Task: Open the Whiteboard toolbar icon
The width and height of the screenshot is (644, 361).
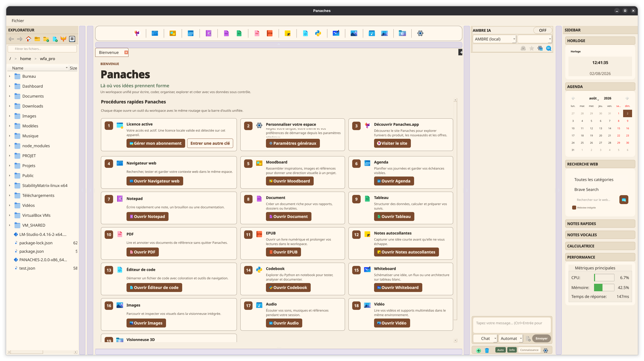Action: (336, 33)
